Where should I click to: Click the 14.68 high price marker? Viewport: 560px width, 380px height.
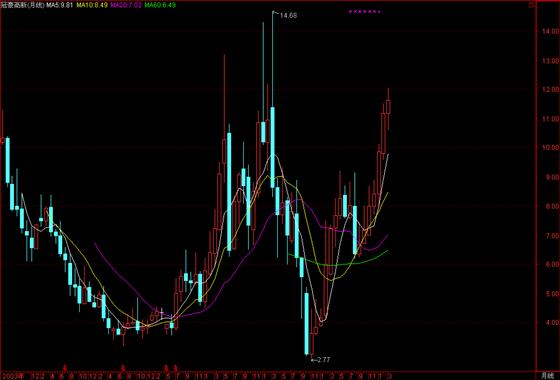tap(288, 15)
